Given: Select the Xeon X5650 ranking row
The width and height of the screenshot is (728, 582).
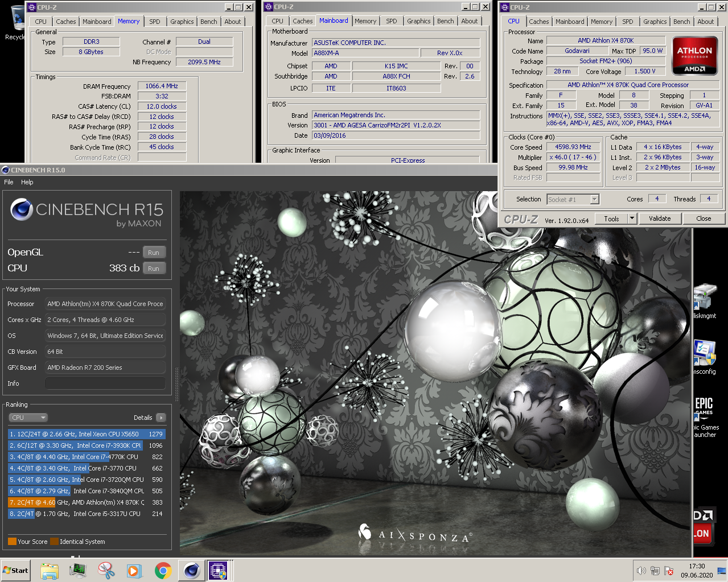Looking at the screenshot, I should tap(87, 434).
